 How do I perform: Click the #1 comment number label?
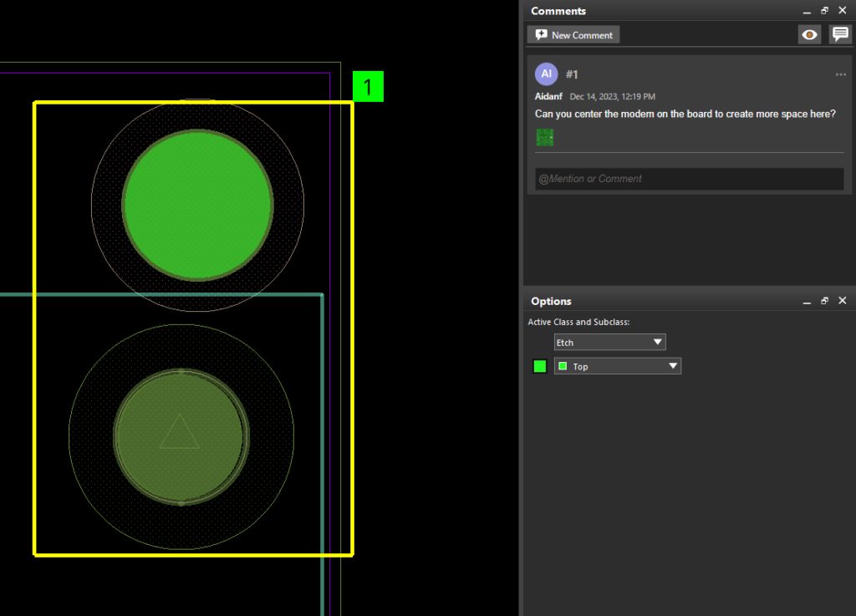tap(572, 74)
